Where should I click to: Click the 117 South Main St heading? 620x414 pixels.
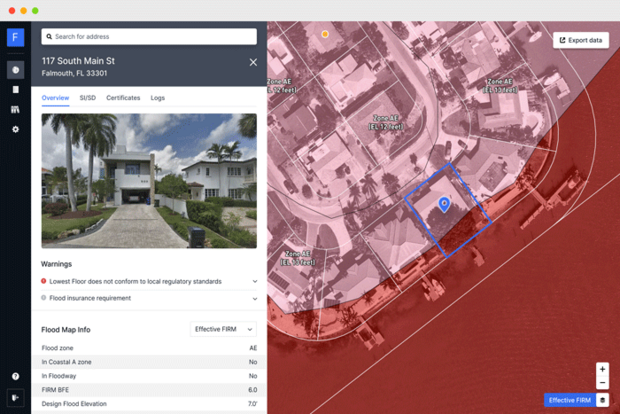coord(78,61)
